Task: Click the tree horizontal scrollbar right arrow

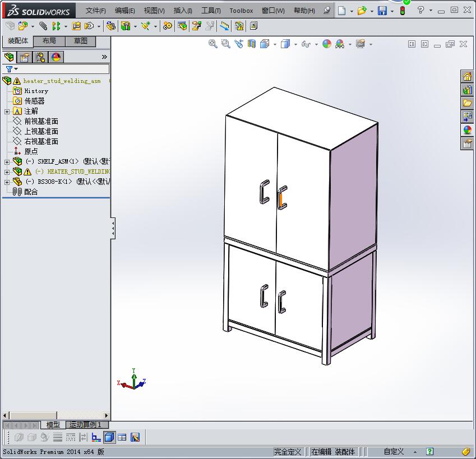Action: pos(106,416)
